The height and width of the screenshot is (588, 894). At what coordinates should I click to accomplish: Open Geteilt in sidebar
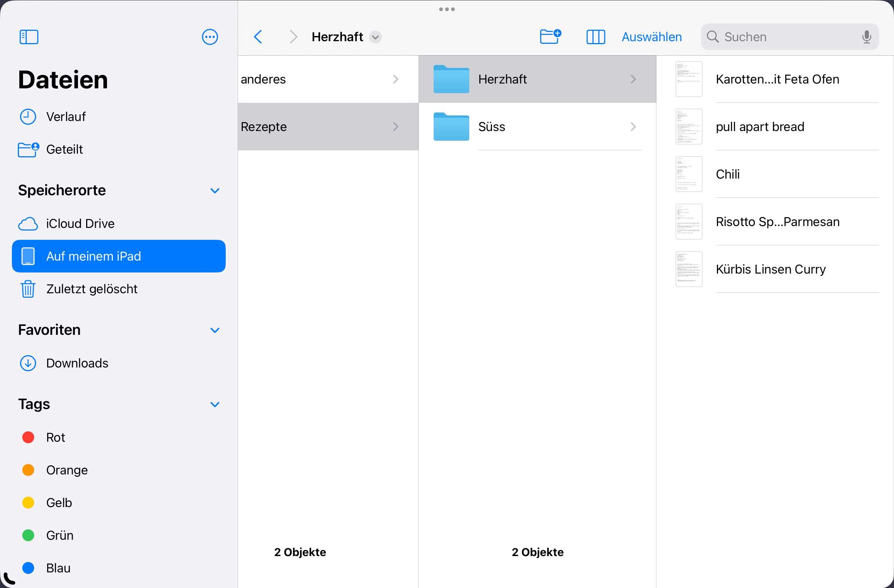click(64, 150)
